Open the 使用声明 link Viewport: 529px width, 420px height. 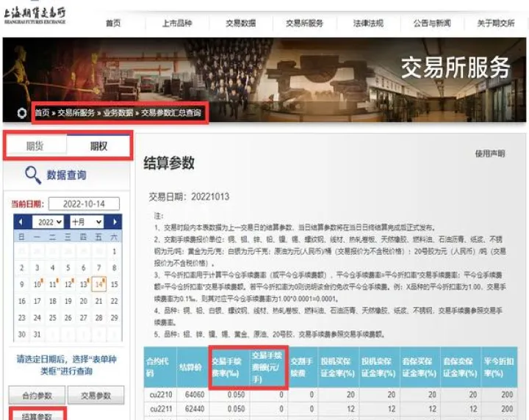point(490,153)
